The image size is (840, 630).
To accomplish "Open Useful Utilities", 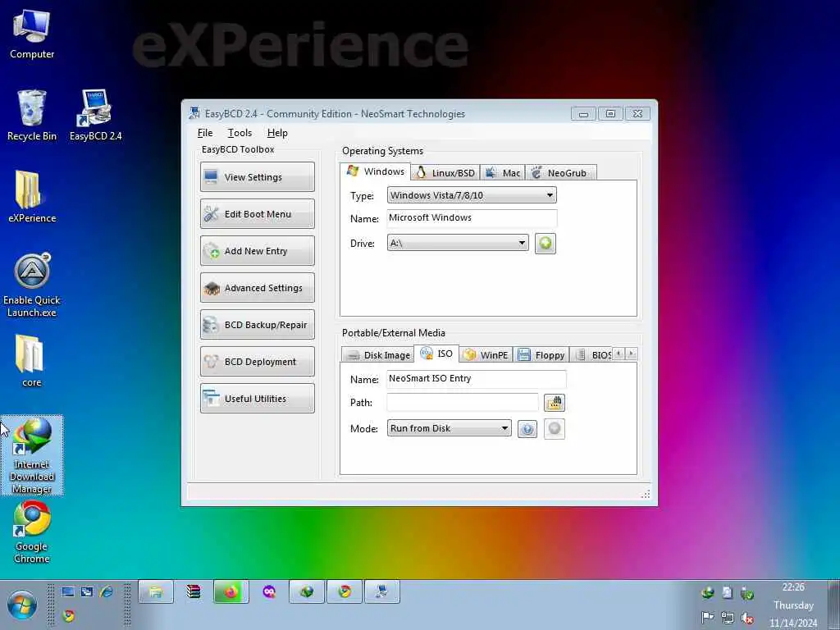I will (x=257, y=399).
